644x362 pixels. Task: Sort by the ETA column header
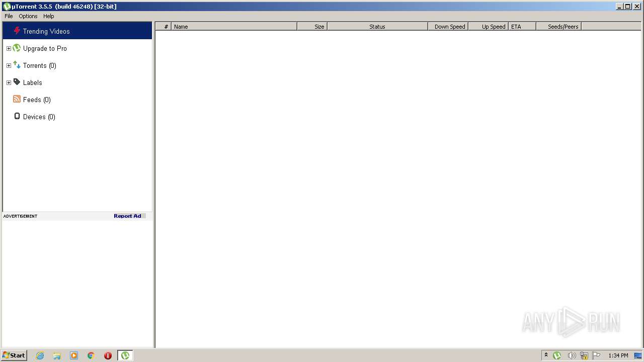click(522, 27)
